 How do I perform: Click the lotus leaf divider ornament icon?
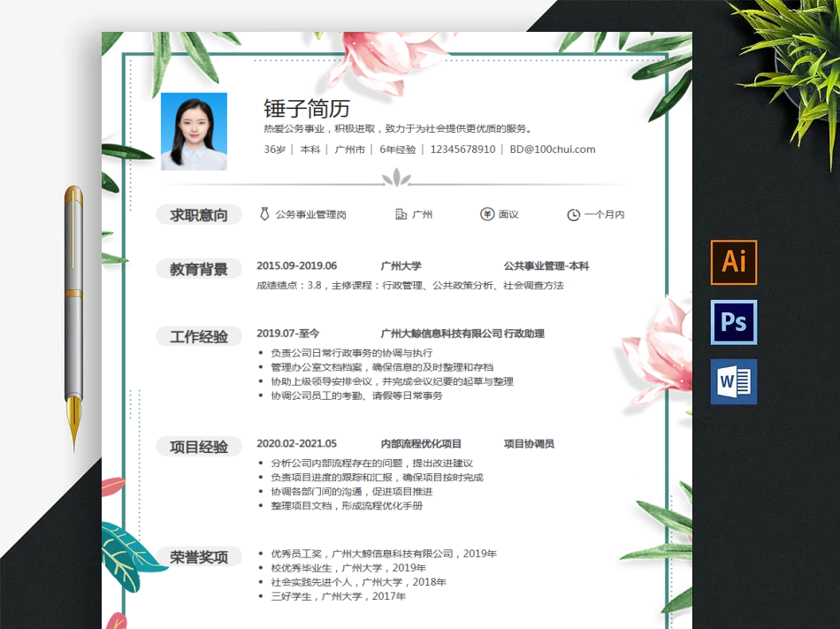coord(396,177)
